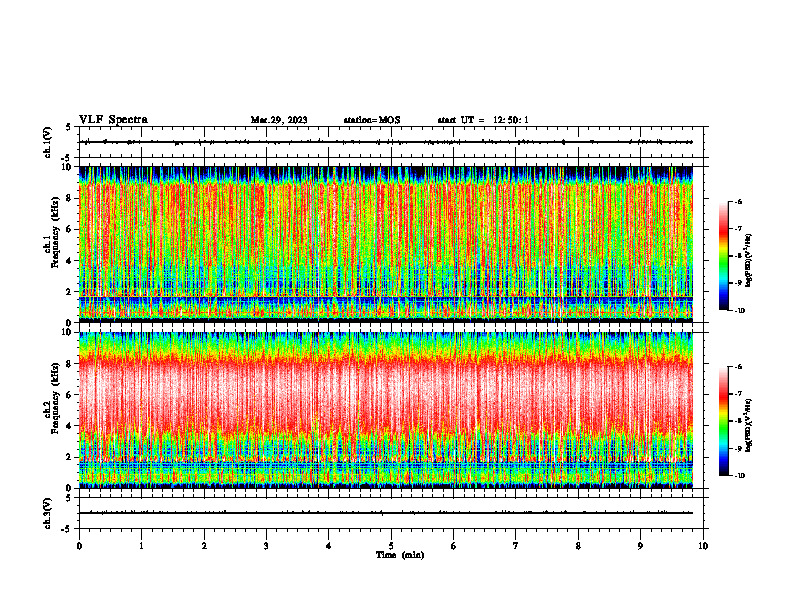Select the "ch.1(V)" axis label
792x612 pixels.
pos(47,142)
